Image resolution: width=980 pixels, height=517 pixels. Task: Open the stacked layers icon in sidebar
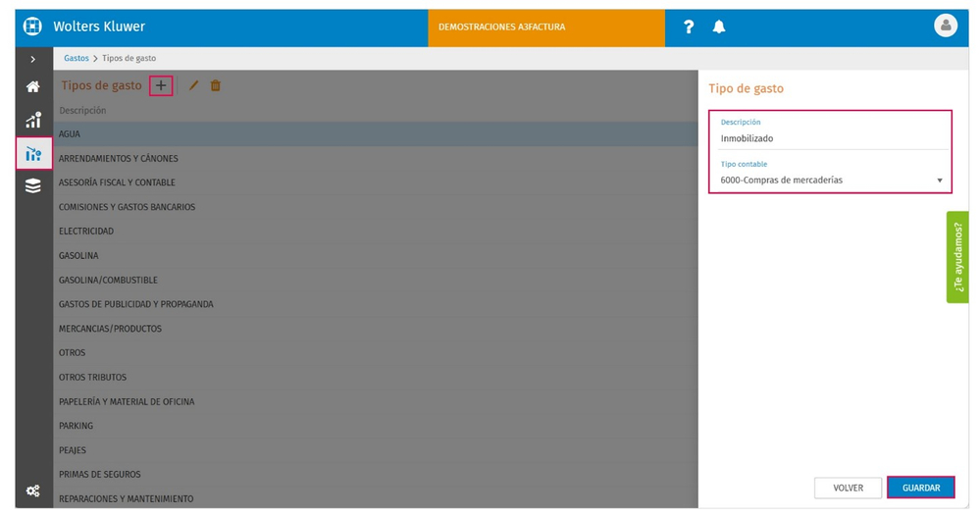[33, 185]
